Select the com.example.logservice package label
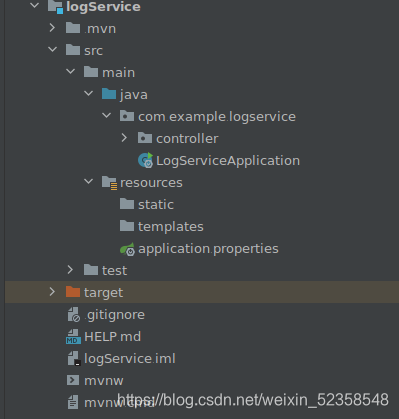The height and width of the screenshot is (419, 399). coord(217,117)
